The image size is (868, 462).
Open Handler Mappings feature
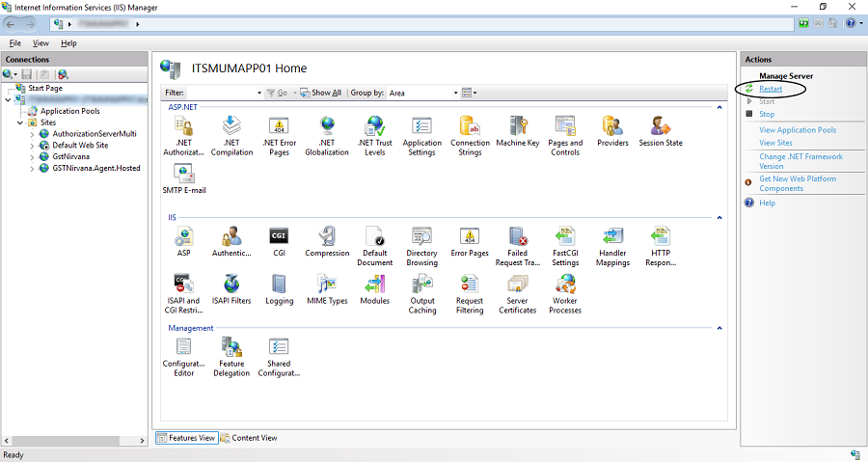click(x=612, y=246)
